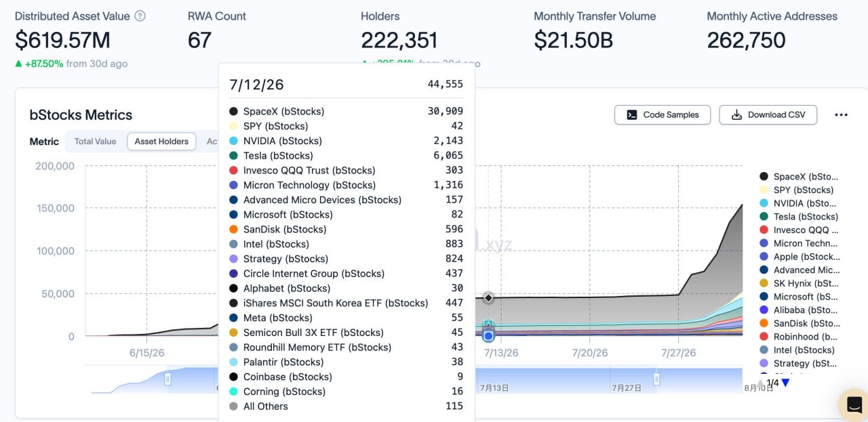Toggle Alibaba series in chart legend
This screenshot has height=422, width=868.
[x=800, y=310]
